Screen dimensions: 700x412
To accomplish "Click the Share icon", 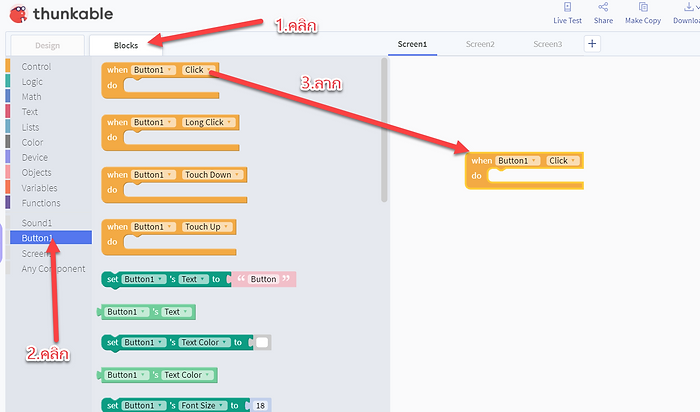I will coord(603,7).
